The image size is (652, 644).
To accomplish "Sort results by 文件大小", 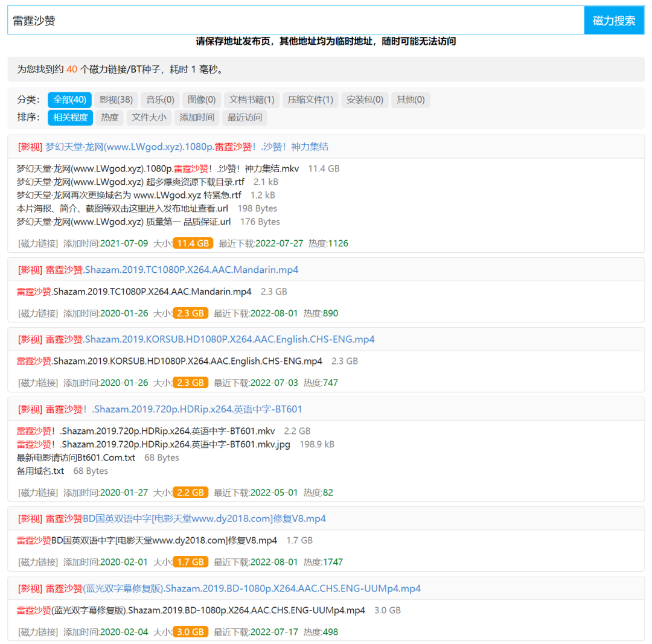I will [x=149, y=118].
